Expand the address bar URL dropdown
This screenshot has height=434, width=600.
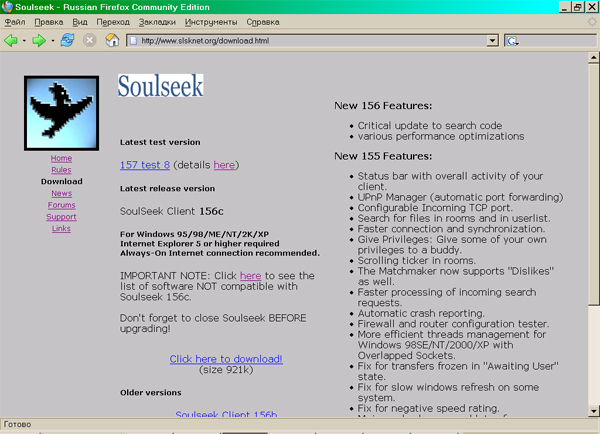[x=492, y=40]
